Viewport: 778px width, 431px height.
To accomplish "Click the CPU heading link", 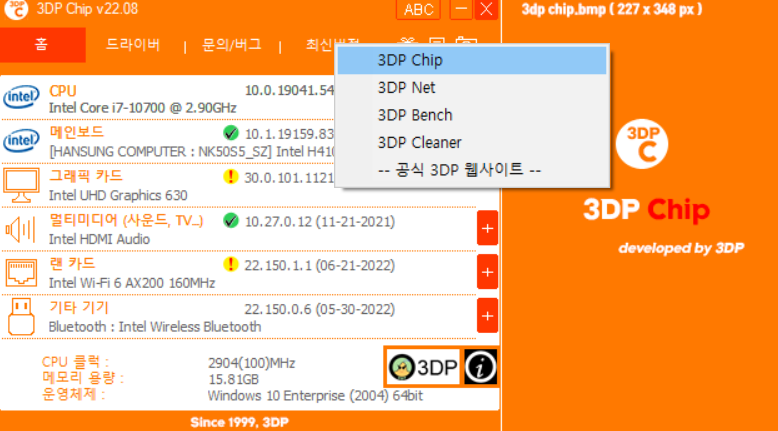I will (63, 91).
